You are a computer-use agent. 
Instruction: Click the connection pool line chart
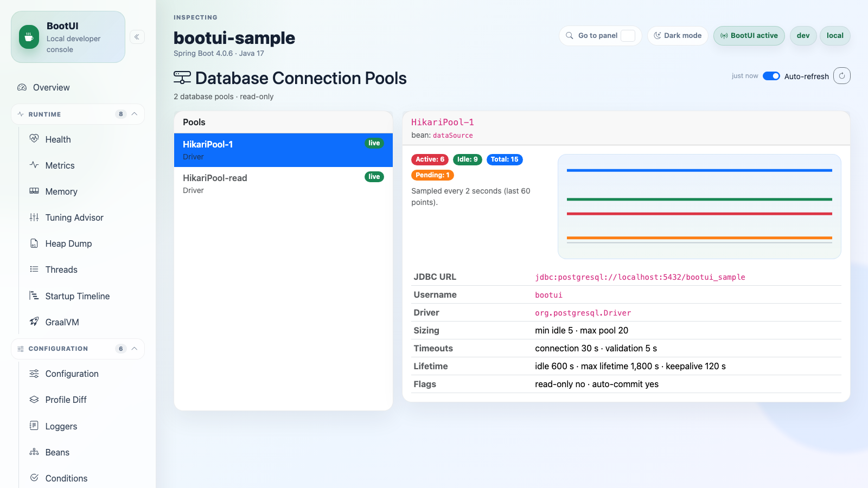point(699,207)
